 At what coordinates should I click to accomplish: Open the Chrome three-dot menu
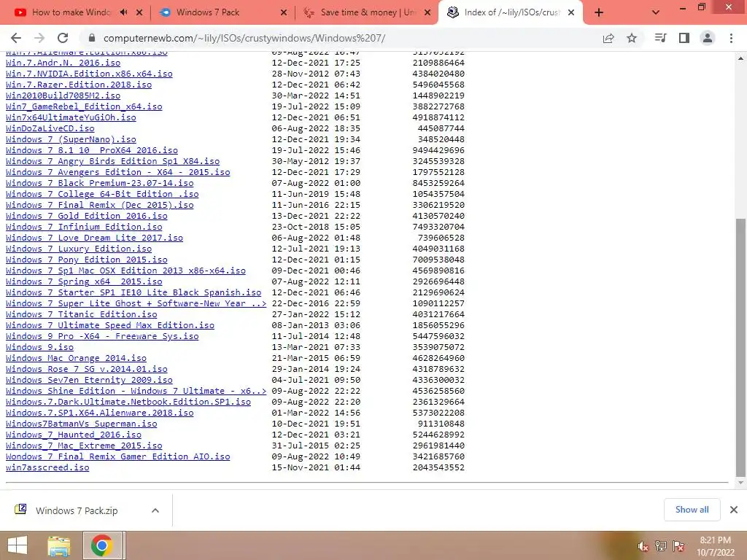731,38
